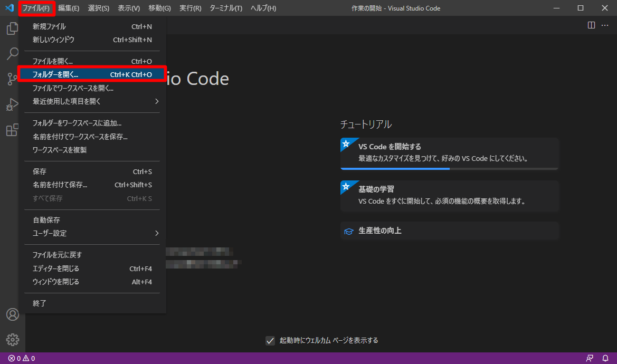Open the 移動(G) menu

point(159,8)
